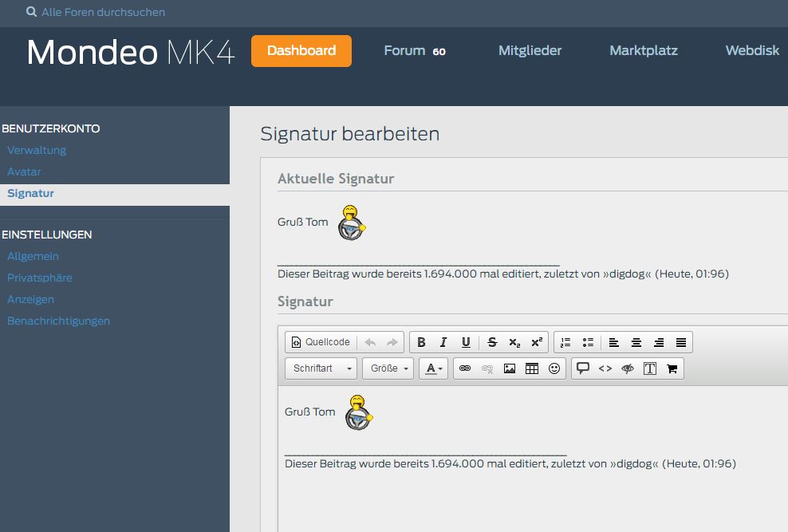This screenshot has width=788, height=532.
Task: Click the Alle Foren durchsuchen search field
Action: tap(104, 12)
